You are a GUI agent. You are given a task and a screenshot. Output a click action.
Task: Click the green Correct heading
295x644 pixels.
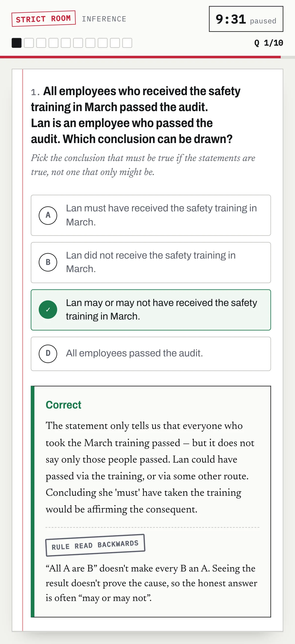click(x=63, y=405)
